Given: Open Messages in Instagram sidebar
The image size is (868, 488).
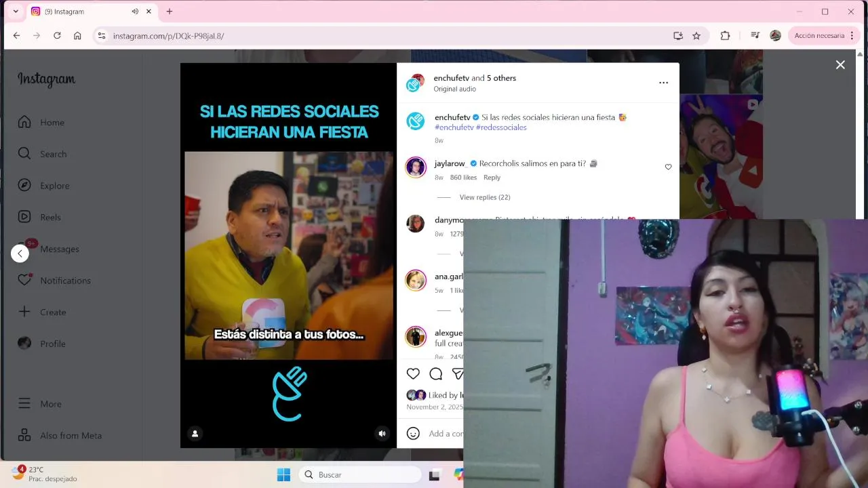Looking at the screenshot, I should (48, 249).
